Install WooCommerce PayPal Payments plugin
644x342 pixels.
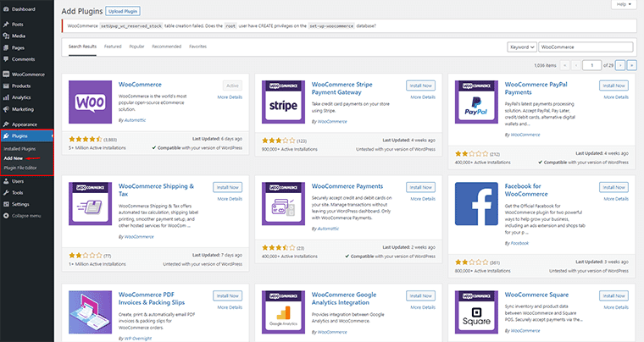pos(613,85)
